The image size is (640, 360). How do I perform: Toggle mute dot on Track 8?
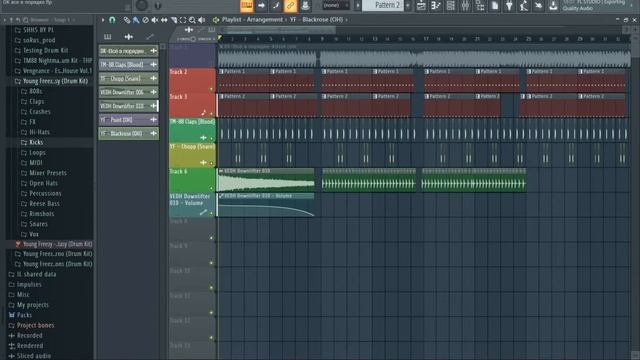click(x=211, y=238)
